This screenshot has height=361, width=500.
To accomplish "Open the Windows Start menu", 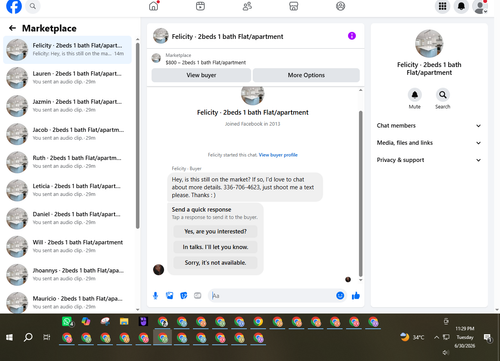I will [9, 337].
